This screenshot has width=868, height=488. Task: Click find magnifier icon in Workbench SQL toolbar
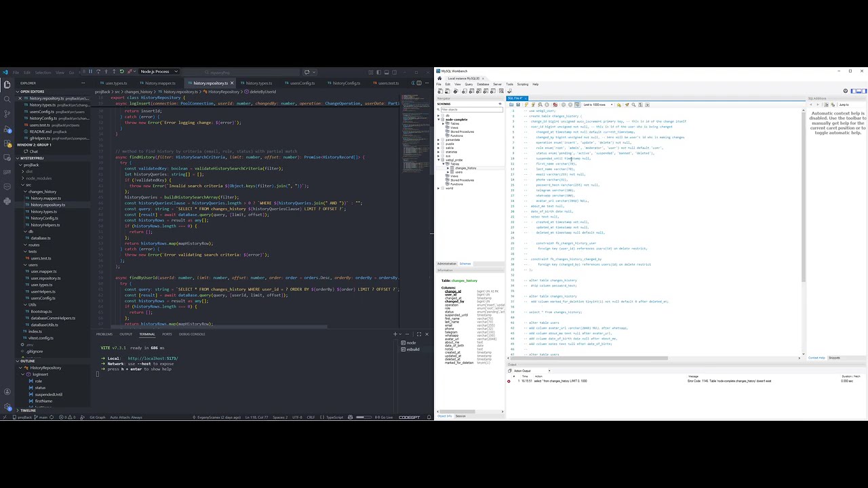(633, 104)
